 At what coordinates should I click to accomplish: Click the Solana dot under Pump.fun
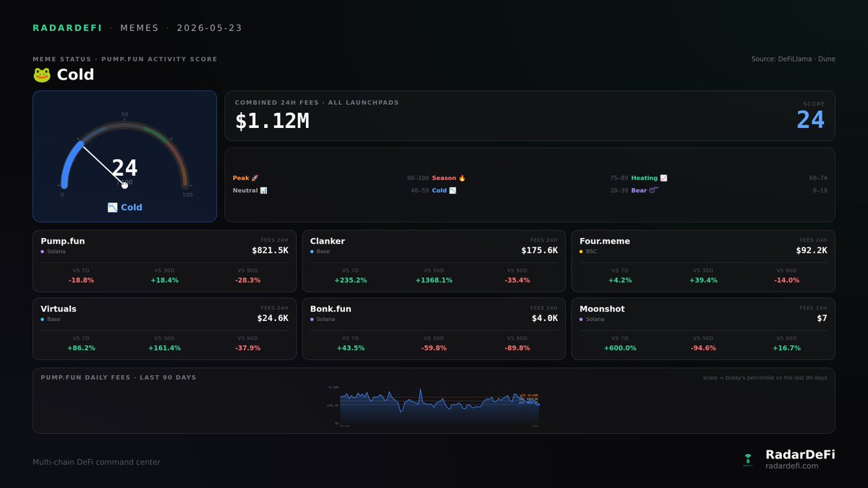tap(43, 252)
